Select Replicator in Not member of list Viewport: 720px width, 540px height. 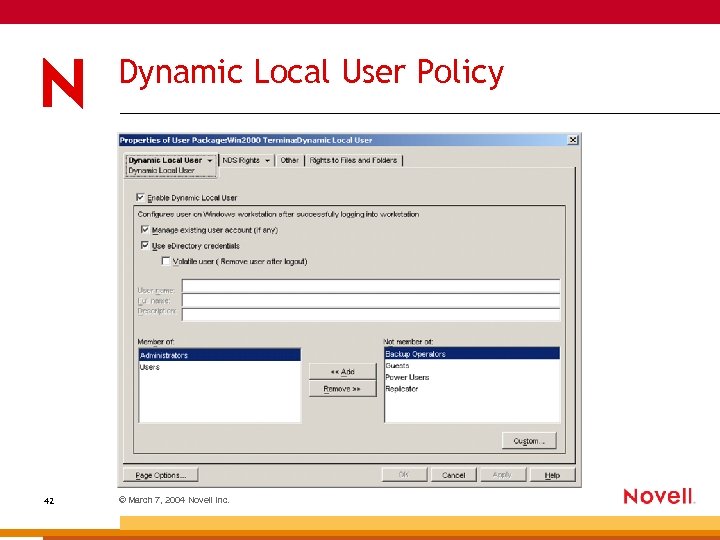[472, 388]
